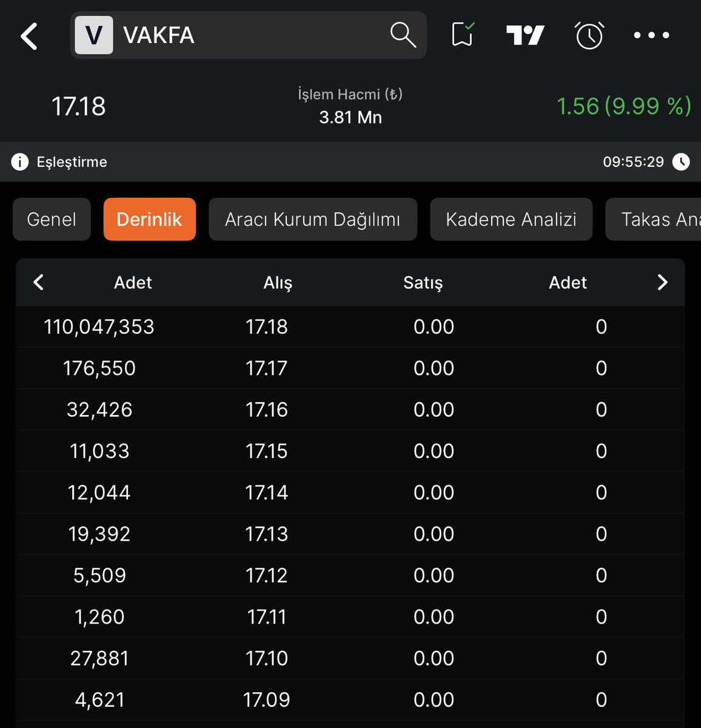Tap the 17.14 bid price
Image resolution: width=701 pixels, height=728 pixels.
[x=266, y=493]
